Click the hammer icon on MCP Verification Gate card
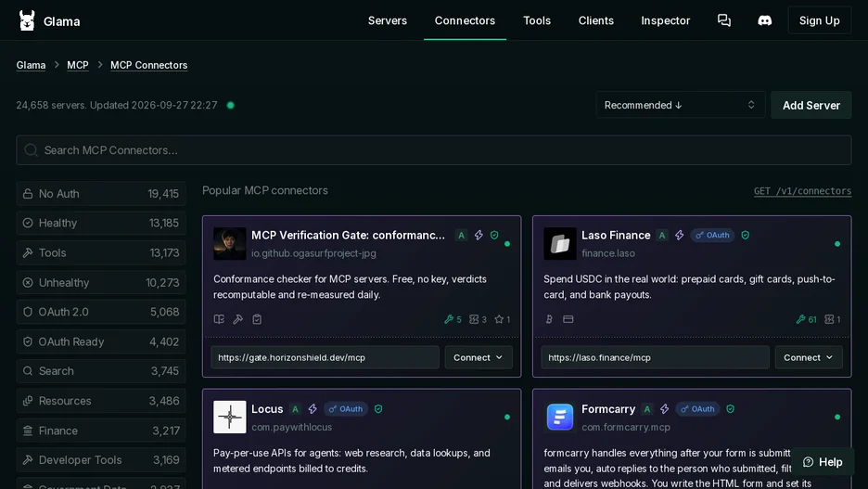Image resolution: width=868 pixels, height=489 pixels. tap(238, 319)
